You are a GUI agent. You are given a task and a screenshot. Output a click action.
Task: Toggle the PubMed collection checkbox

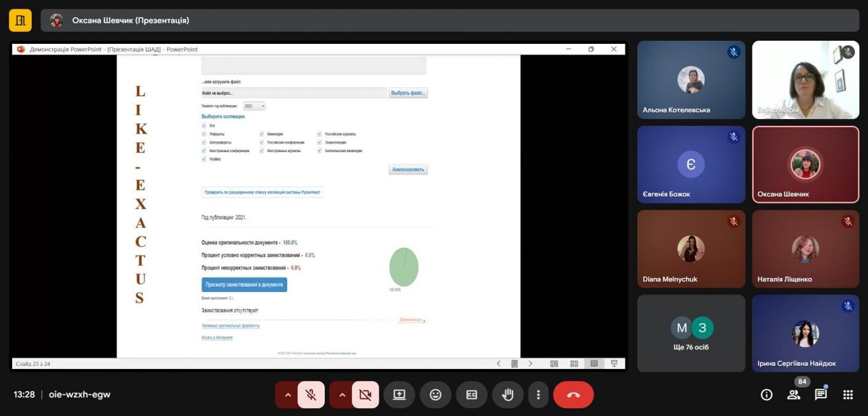point(204,159)
